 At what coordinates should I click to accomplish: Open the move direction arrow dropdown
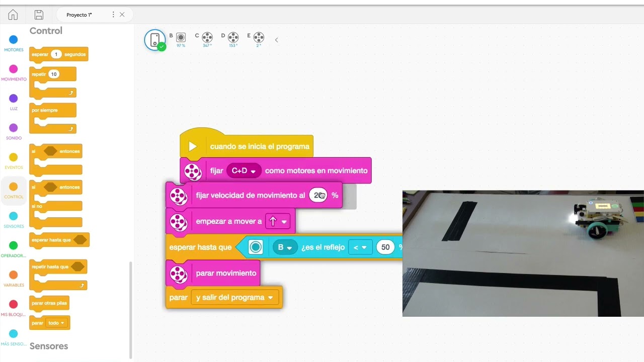point(278,221)
